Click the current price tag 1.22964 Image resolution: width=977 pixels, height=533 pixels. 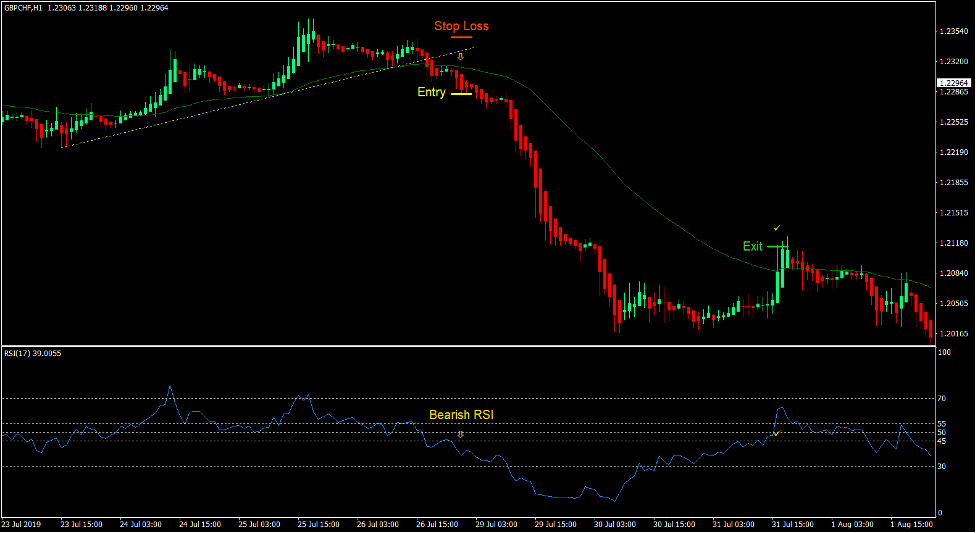(955, 83)
